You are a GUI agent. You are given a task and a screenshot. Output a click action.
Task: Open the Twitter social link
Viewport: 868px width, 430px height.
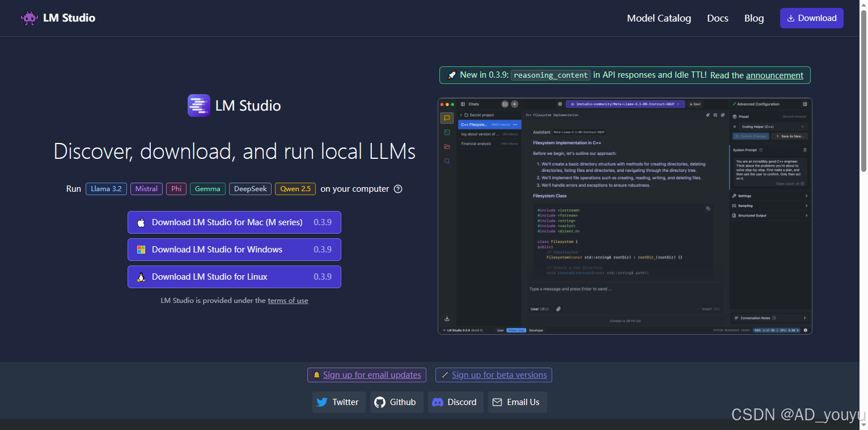pyautogui.click(x=338, y=402)
